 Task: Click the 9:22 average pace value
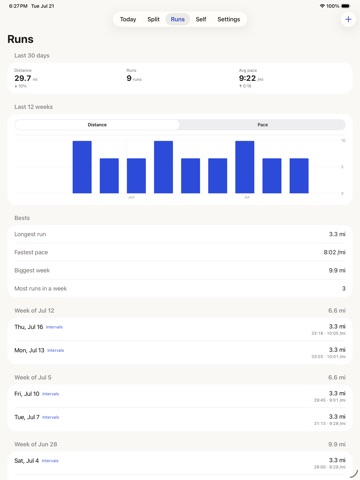251,78
